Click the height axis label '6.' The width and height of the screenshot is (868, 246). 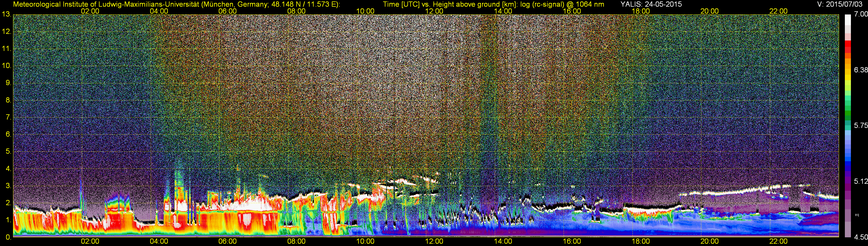pos(8,135)
